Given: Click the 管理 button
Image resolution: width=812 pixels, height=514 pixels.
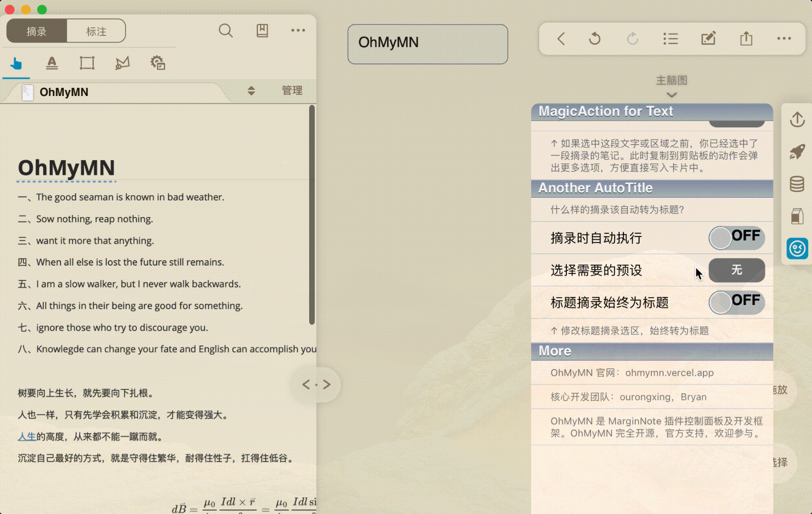Looking at the screenshot, I should coord(292,91).
